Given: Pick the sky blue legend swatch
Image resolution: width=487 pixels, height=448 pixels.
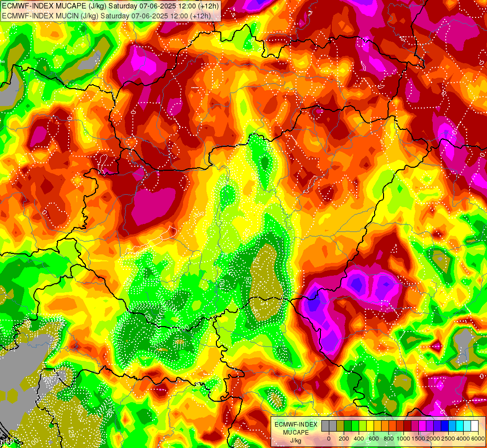Looking at the screenshot, I should click(x=453, y=426).
